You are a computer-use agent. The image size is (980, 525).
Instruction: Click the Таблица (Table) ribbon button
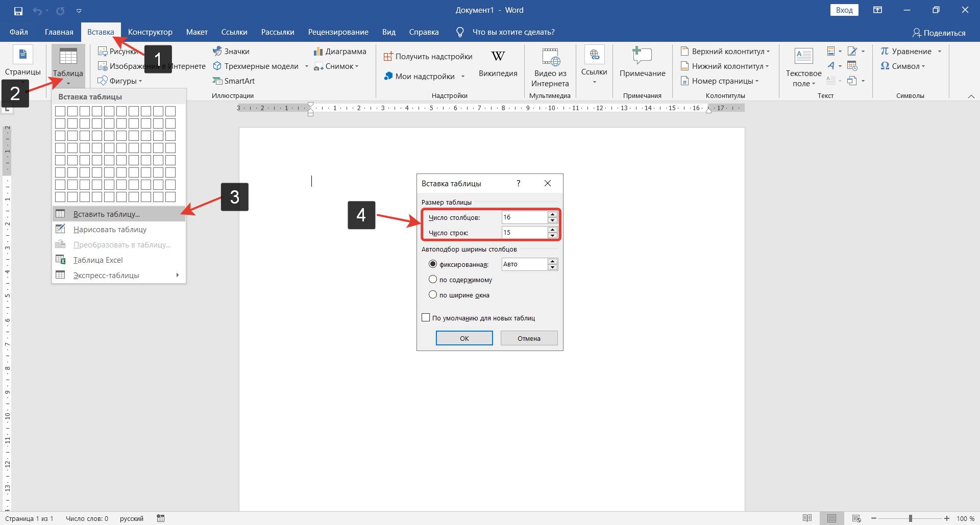[x=68, y=66]
